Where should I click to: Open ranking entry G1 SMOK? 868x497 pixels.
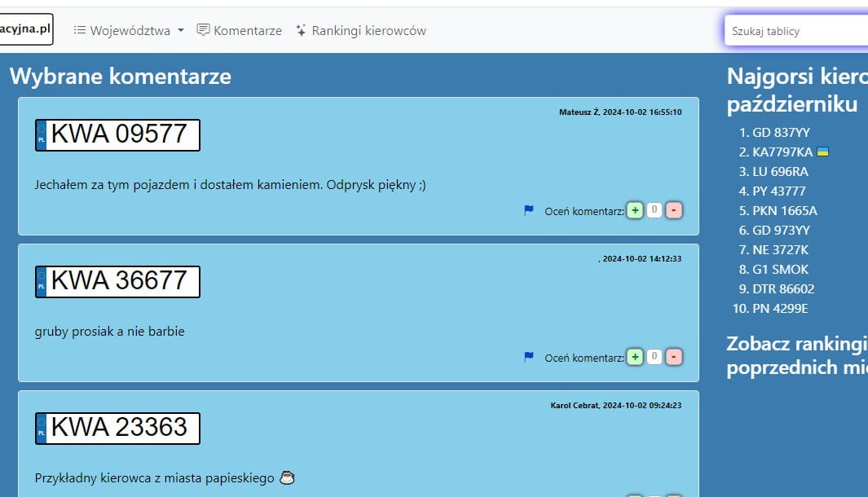780,269
